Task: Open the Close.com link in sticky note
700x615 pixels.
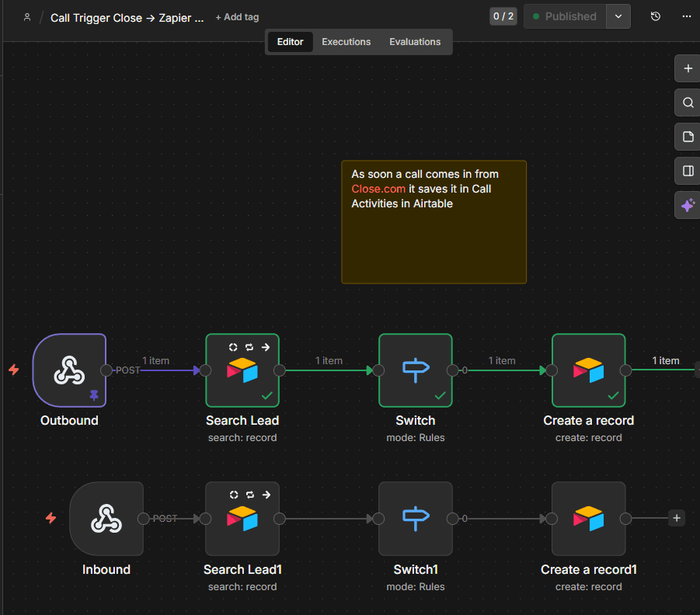Action: coord(378,189)
